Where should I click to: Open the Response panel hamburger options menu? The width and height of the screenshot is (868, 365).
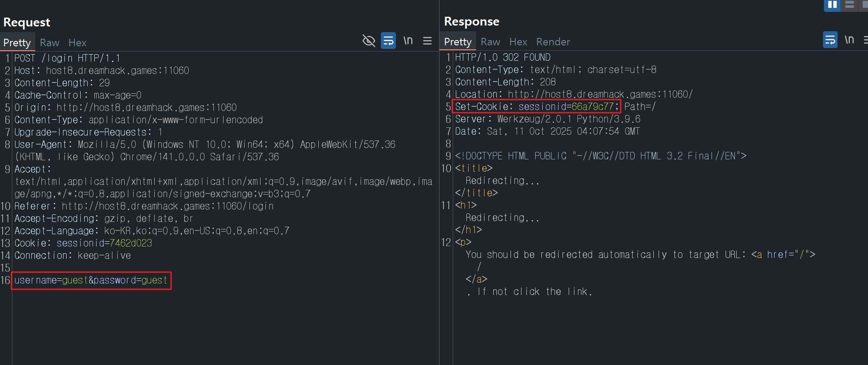point(865,40)
